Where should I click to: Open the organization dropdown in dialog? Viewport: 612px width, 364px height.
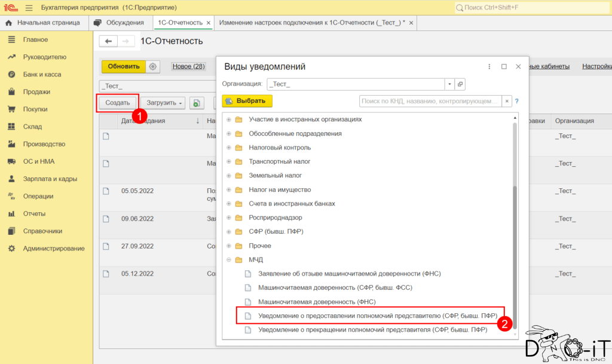(449, 84)
